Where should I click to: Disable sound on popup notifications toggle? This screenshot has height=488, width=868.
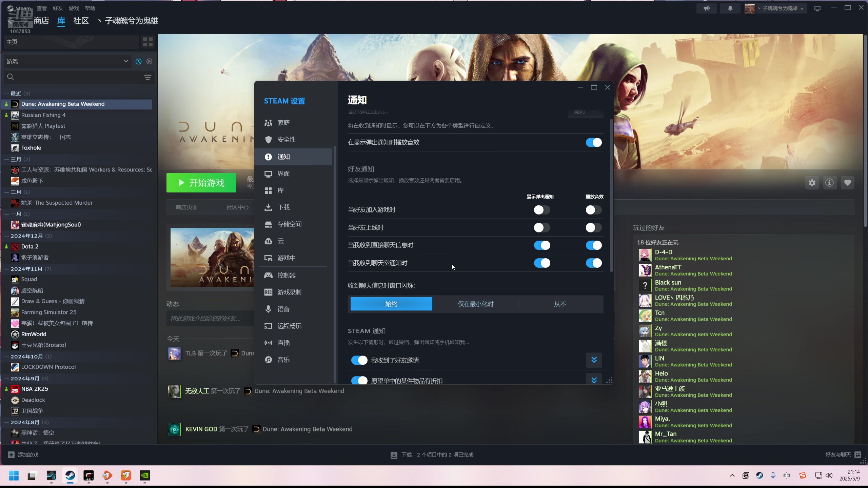coord(594,142)
